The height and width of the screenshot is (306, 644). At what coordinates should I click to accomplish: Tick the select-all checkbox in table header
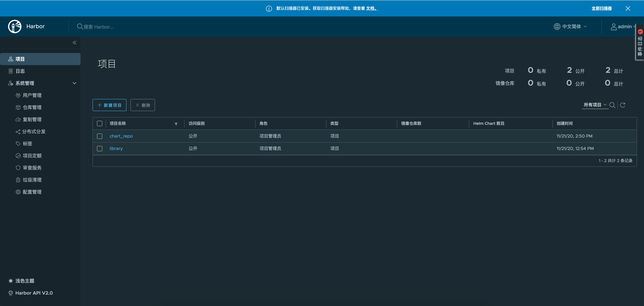99,123
